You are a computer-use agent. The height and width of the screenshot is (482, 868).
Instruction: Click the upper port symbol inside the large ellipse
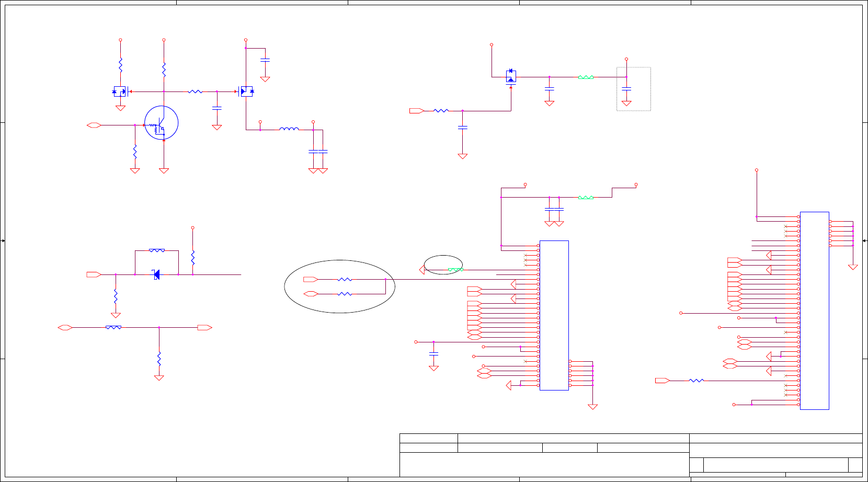click(x=311, y=280)
